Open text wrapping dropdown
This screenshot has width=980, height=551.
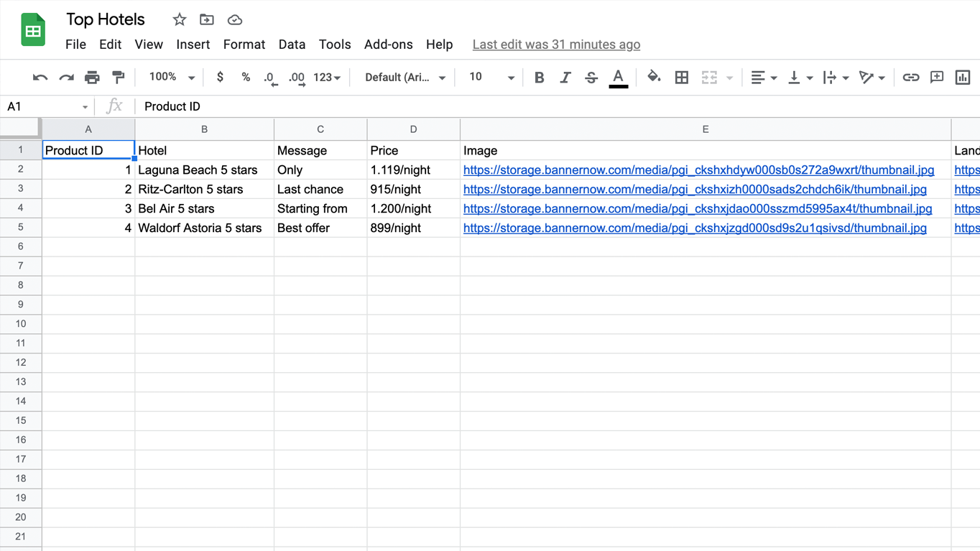(x=836, y=78)
